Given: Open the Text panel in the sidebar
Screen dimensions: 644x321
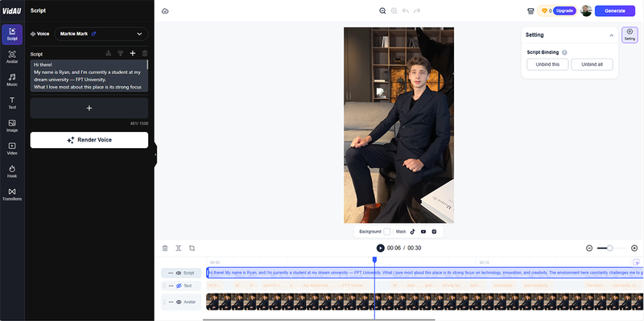Looking at the screenshot, I should (x=12, y=103).
